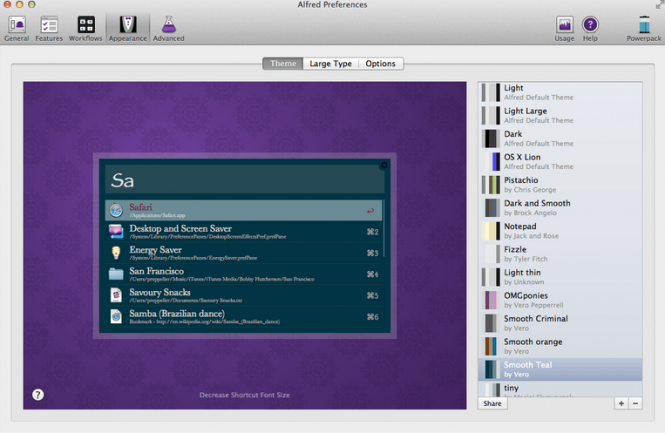Click the ⌘6 shortcut label
Image resolution: width=665 pixels, height=433 pixels.
(x=372, y=317)
